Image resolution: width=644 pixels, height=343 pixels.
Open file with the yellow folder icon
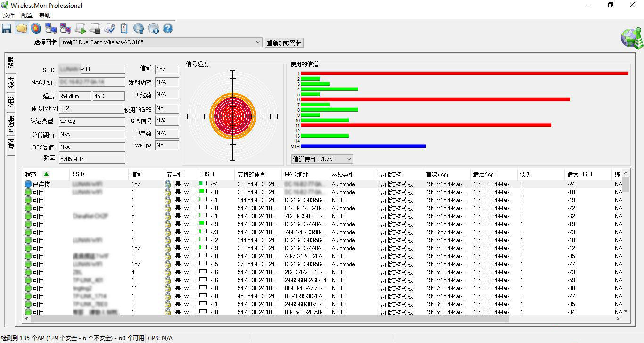(21, 29)
